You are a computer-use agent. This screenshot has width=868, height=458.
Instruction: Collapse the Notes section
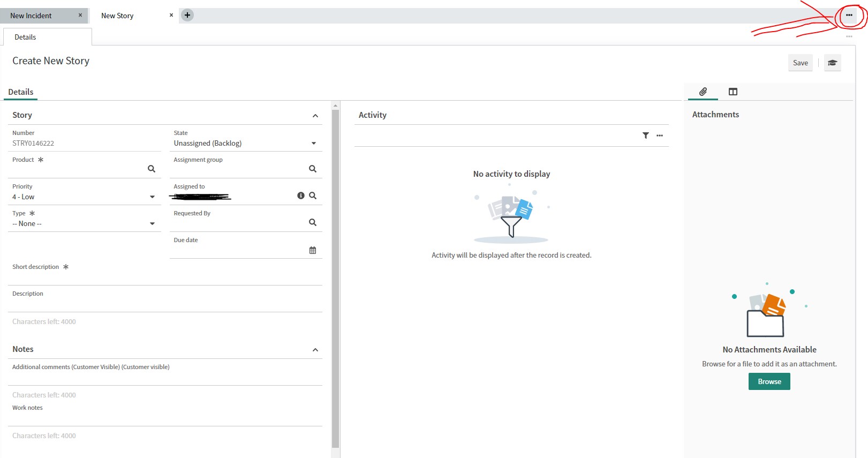point(315,350)
